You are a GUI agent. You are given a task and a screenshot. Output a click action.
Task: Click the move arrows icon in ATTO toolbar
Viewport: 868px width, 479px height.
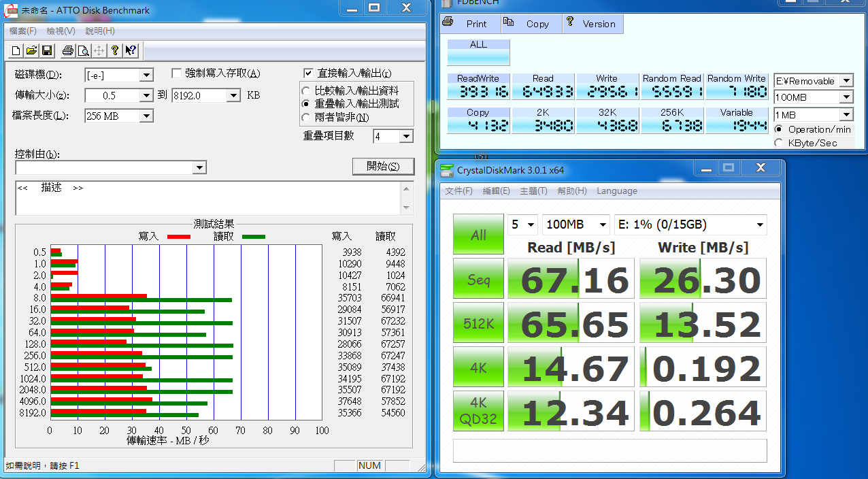coord(99,50)
